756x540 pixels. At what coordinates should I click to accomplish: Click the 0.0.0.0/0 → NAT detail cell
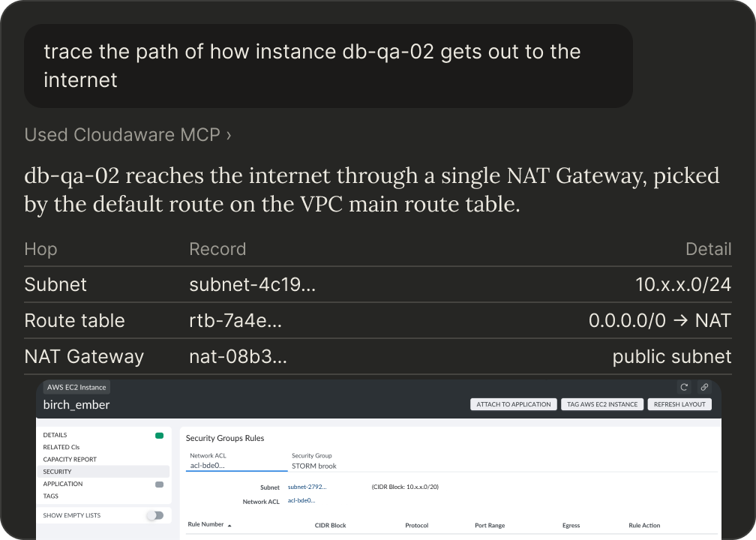click(x=660, y=321)
